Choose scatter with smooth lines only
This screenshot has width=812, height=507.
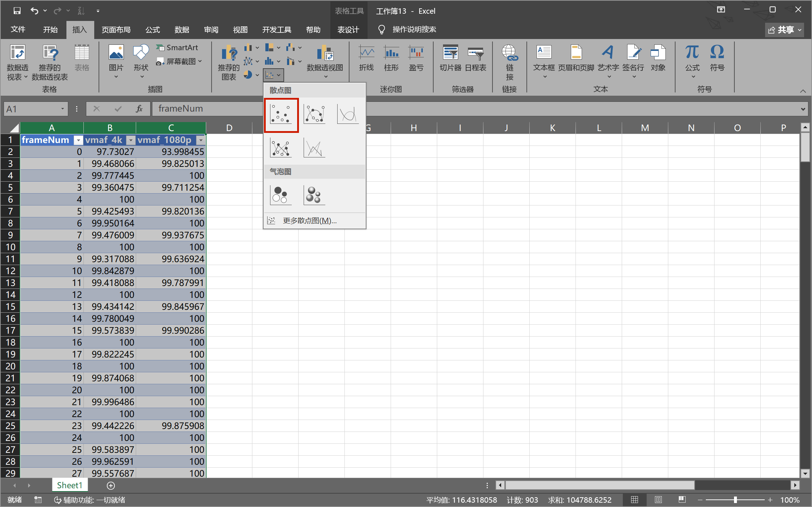pos(348,115)
